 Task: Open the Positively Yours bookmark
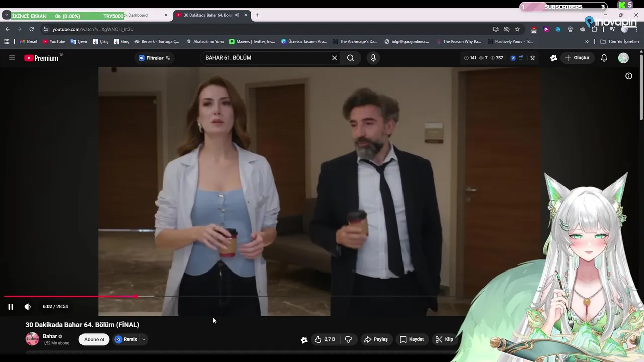coord(510,42)
